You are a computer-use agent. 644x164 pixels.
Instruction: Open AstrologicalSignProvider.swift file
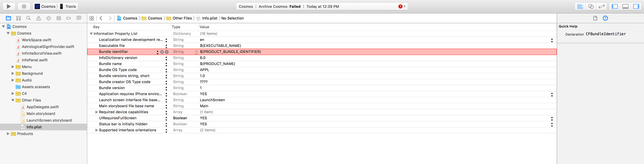(x=48, y=47)
